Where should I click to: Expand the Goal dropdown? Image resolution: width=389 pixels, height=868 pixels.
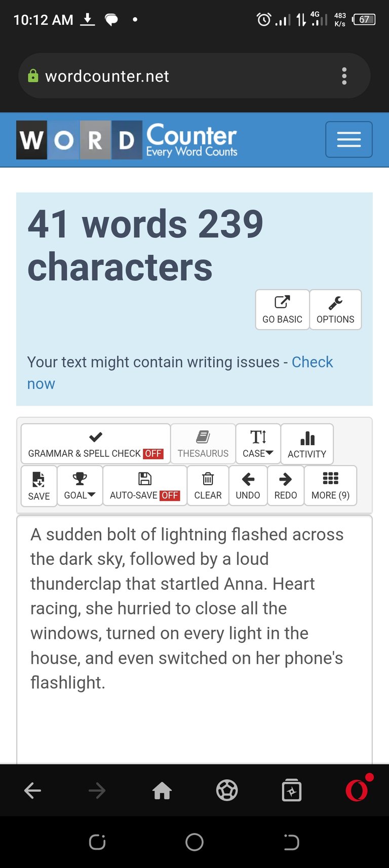(x=80, y=486)
